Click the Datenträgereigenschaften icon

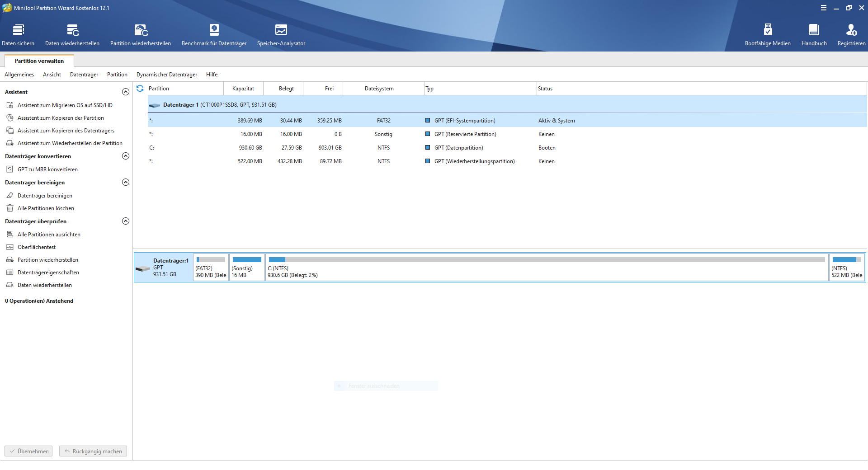coord(10,273)
